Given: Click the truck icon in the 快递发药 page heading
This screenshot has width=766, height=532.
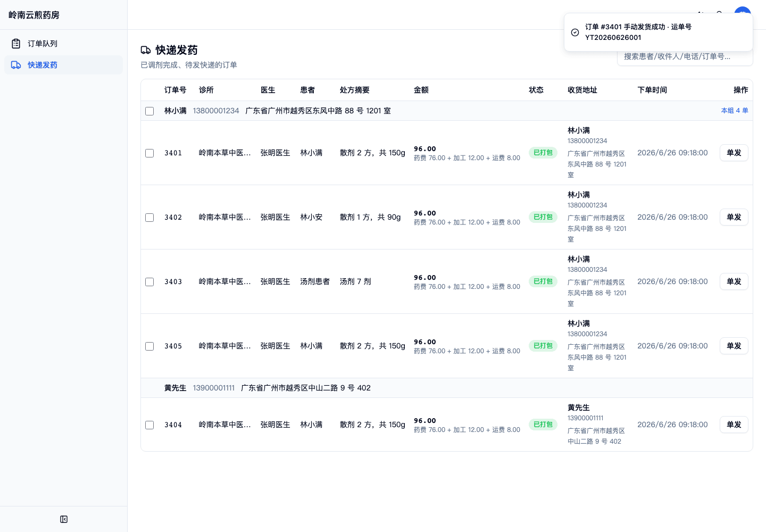Looking at the screenshot, I should tap(146, 50).
